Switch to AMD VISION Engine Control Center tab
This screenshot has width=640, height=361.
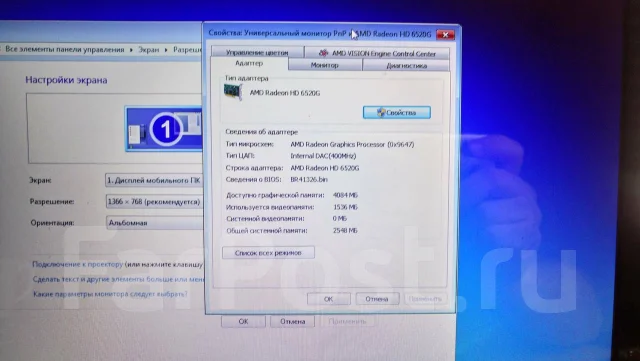click(377, 53)
